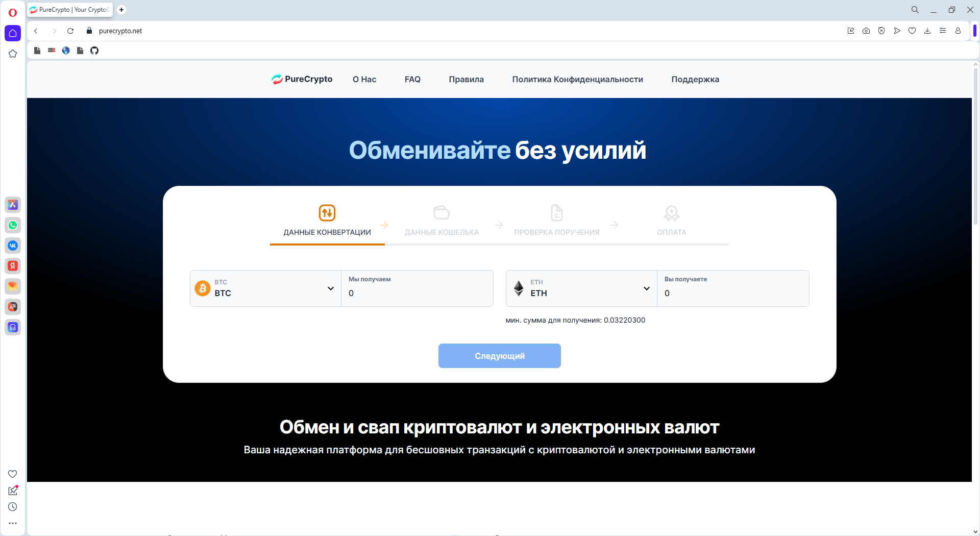980x536 pixels.
Task: Open WhatsApp in the Opera sidebar
Action: point(13,225)
